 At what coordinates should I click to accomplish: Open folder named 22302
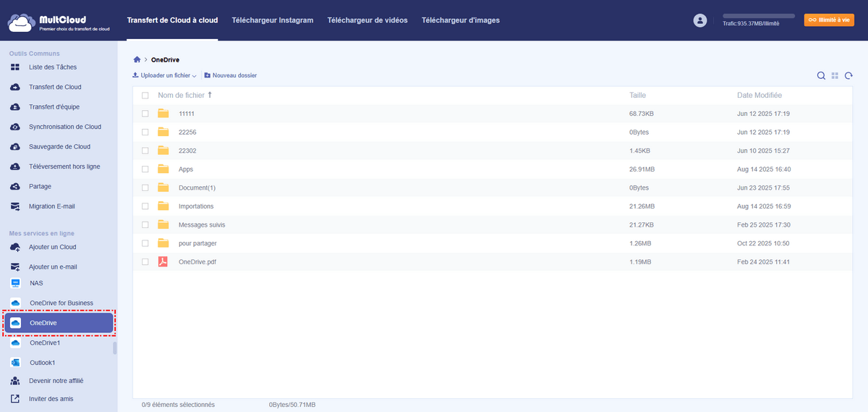point(187,151)
